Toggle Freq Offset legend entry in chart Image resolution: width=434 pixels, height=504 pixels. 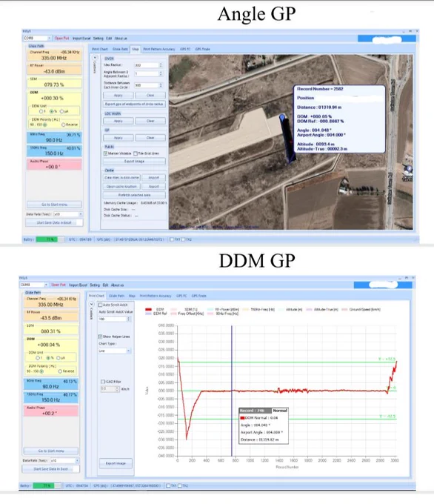click(187, 314)
